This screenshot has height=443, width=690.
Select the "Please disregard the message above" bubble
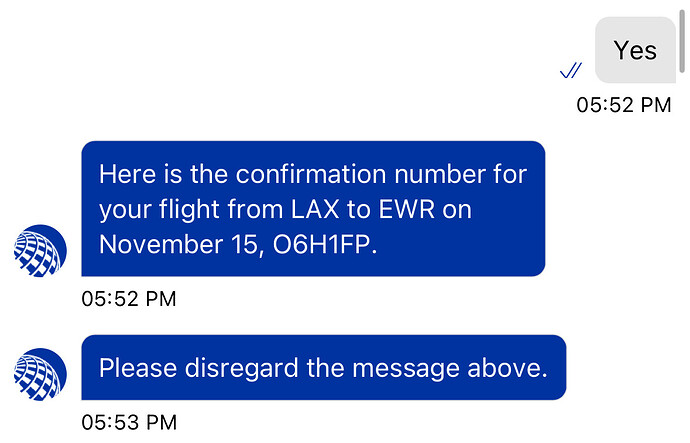(x=324, y=367)
